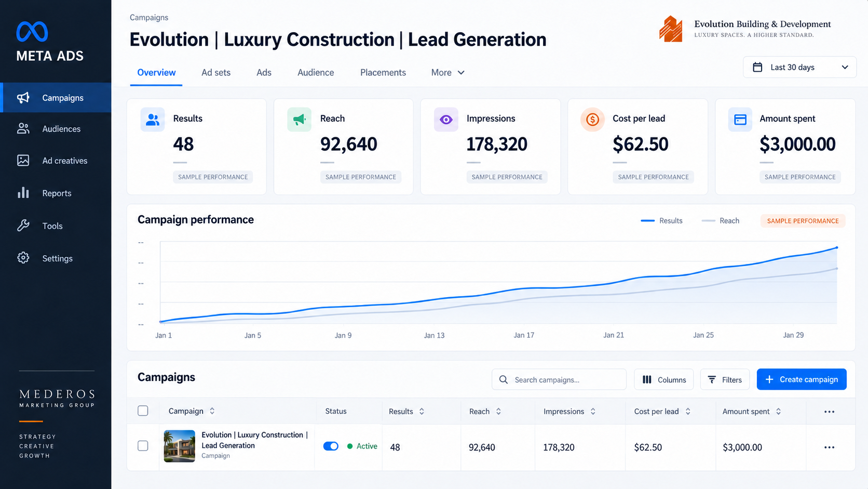Open the Filters menu

725,379
